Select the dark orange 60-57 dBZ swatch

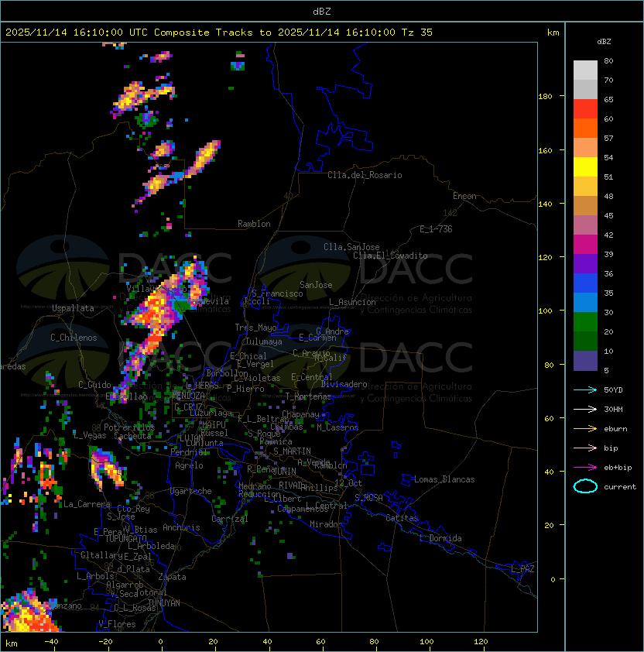pyautogui.click(x=585, y=129)
